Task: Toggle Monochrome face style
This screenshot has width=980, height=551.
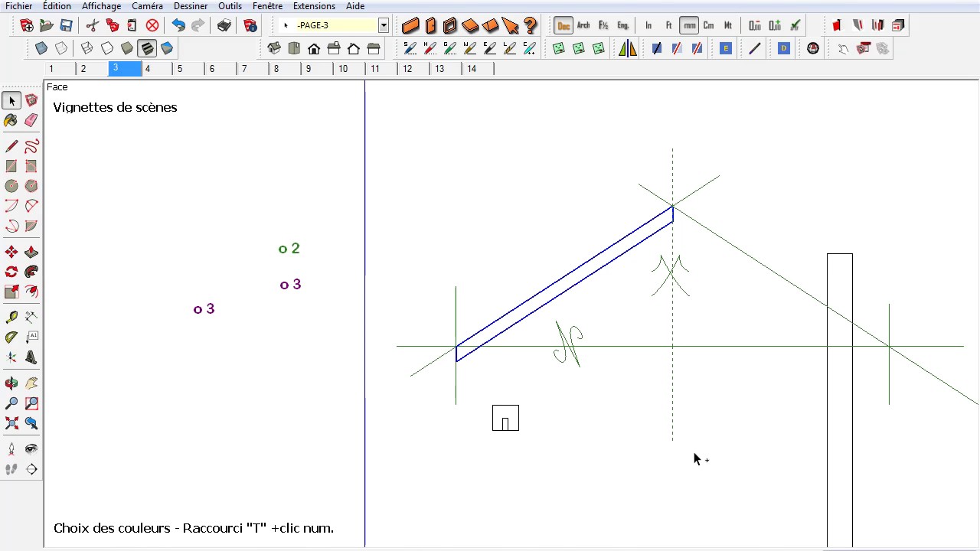Action: 167,48
